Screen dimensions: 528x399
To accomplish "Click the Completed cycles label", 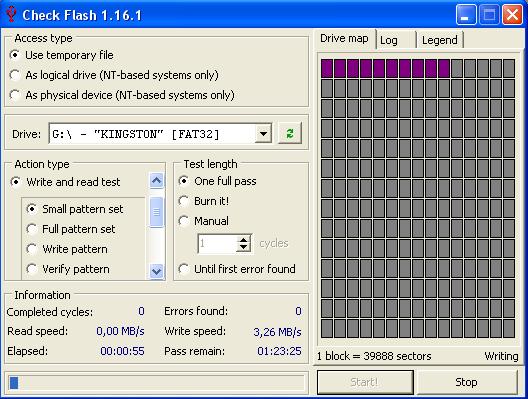I will click(x=50, y=312).
